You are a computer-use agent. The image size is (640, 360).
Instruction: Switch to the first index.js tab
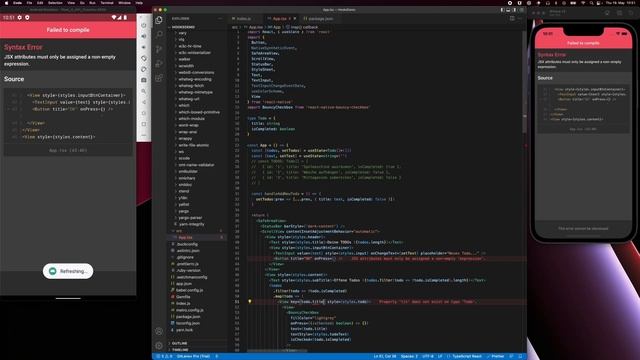[x=244, y=19]
